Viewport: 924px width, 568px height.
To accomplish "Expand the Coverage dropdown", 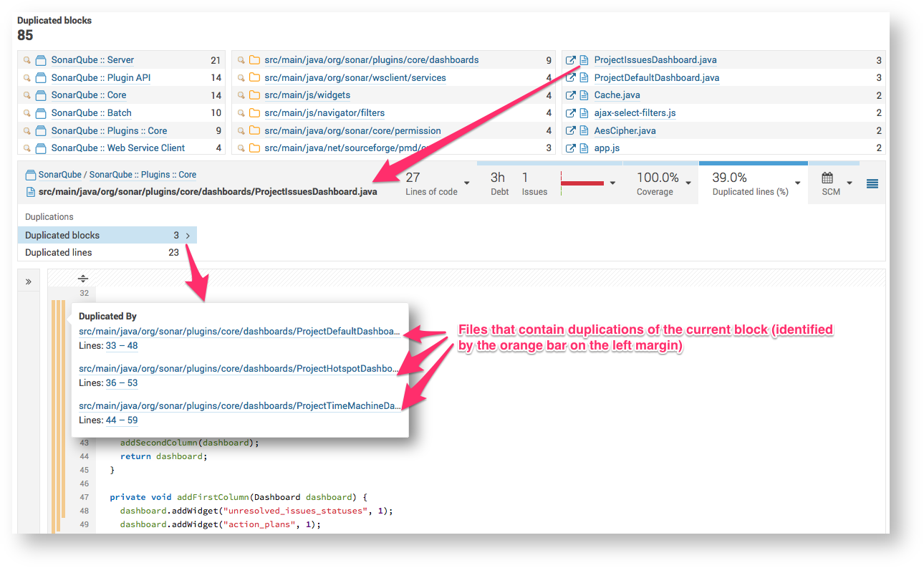I will tap(688, 183).
